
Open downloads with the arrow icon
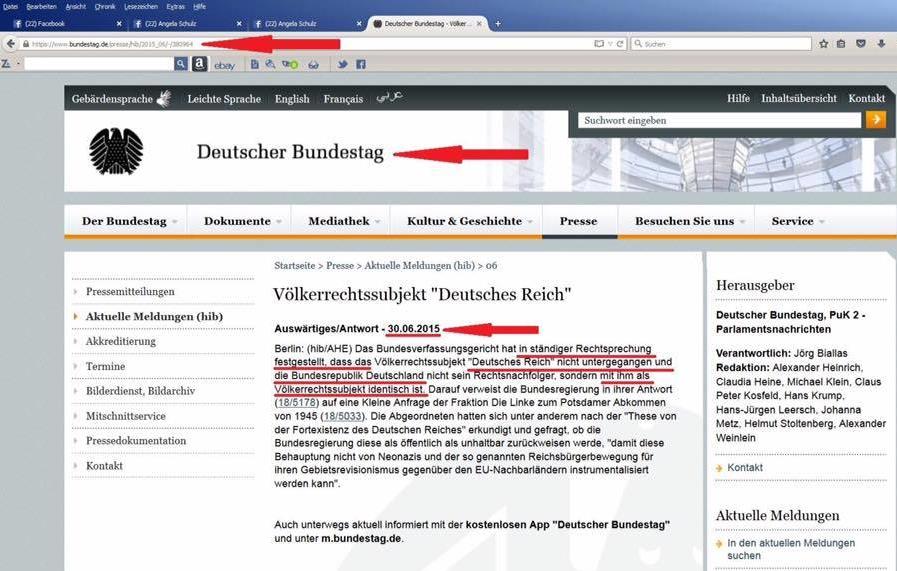tap(882, 43)
